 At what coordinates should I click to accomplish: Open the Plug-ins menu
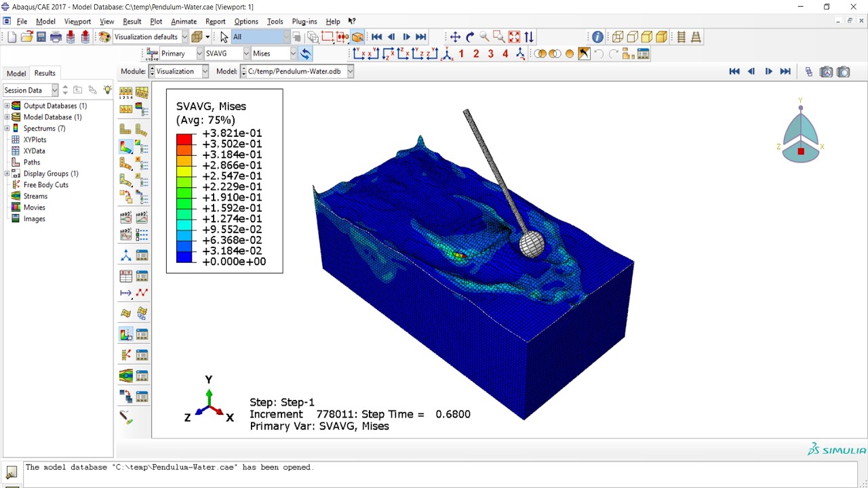point(304,22)
